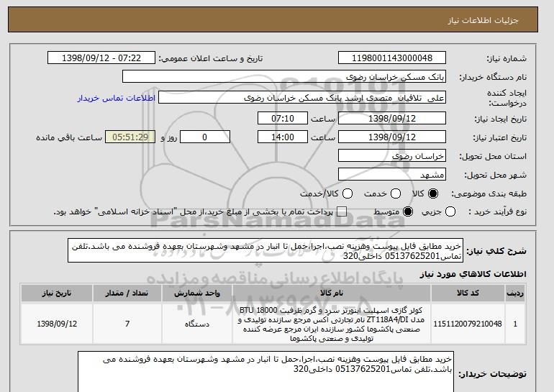Screen dimensions: 554x392
Task: Click the need creation date field 1398/09/12
Action: (x=392, y=118)
